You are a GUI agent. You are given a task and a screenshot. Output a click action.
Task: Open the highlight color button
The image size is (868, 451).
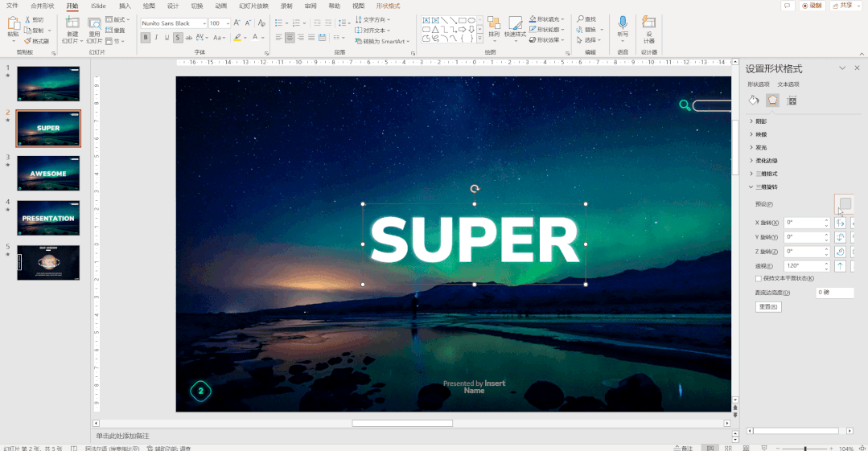(x=237, y=38)
